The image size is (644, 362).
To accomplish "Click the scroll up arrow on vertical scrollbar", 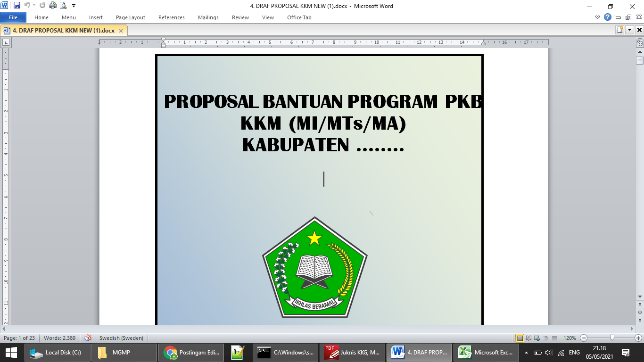I will point(640,51).
